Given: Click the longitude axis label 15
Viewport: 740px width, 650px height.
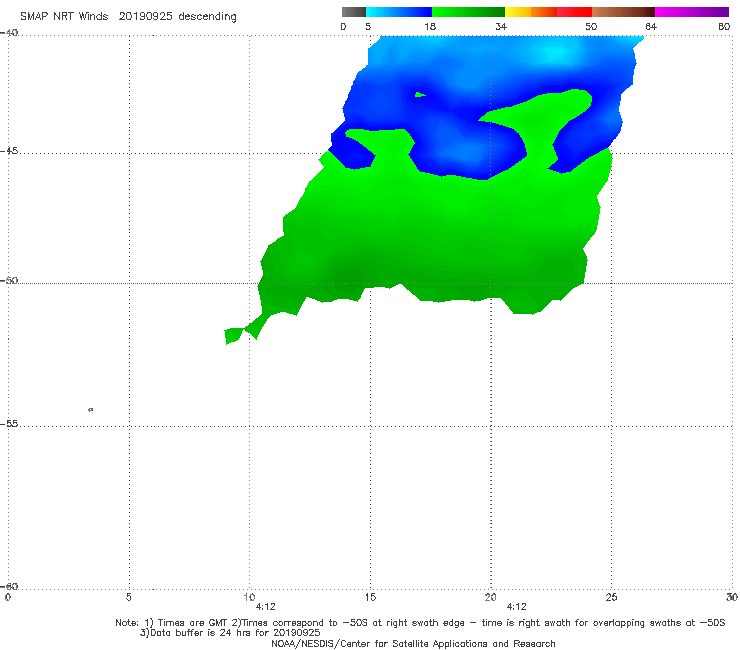Looking at the screenshot, I should pos(370,597).
